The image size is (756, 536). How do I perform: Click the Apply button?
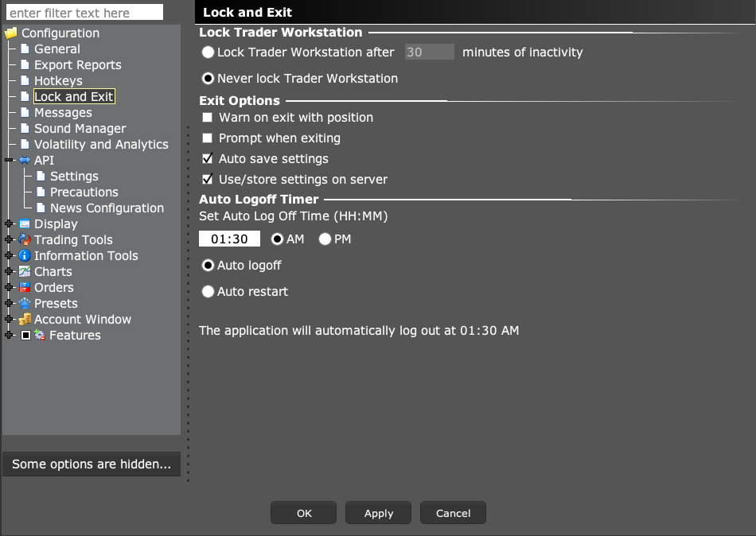click(x=379, y=513)
